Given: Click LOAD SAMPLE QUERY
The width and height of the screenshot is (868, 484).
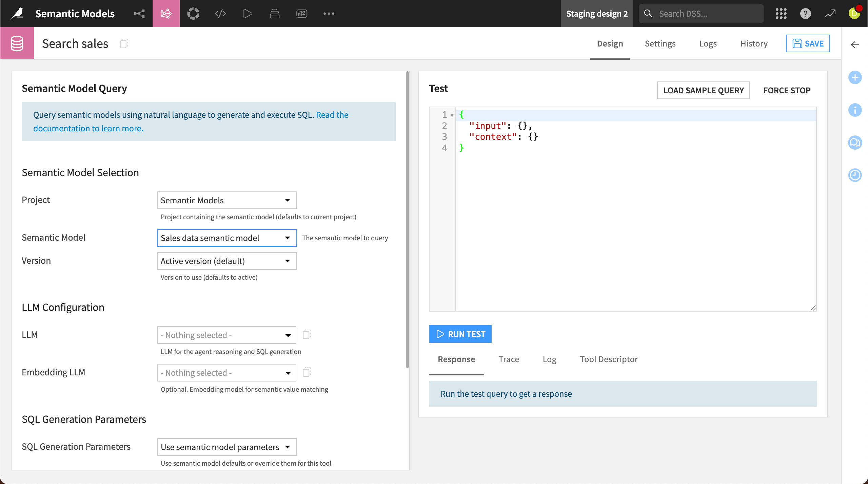Looking at the screenshot, I should [703, 90].
